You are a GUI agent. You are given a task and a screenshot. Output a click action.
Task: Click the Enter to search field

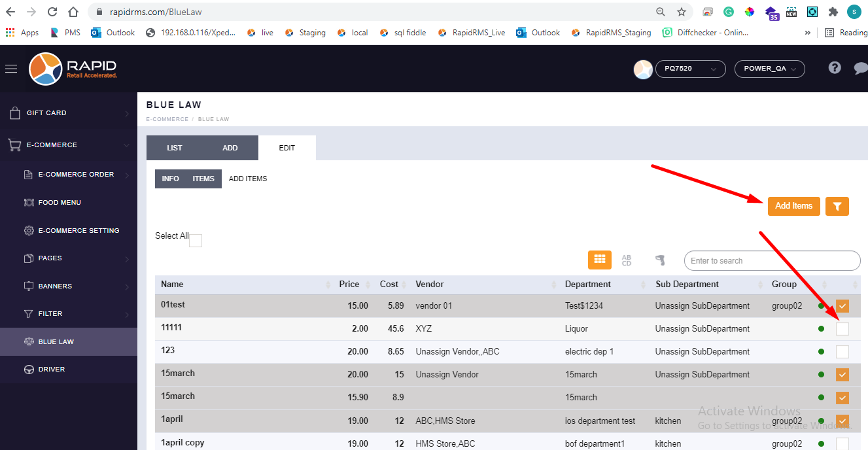pyautogui.click(x=772, y=261)
